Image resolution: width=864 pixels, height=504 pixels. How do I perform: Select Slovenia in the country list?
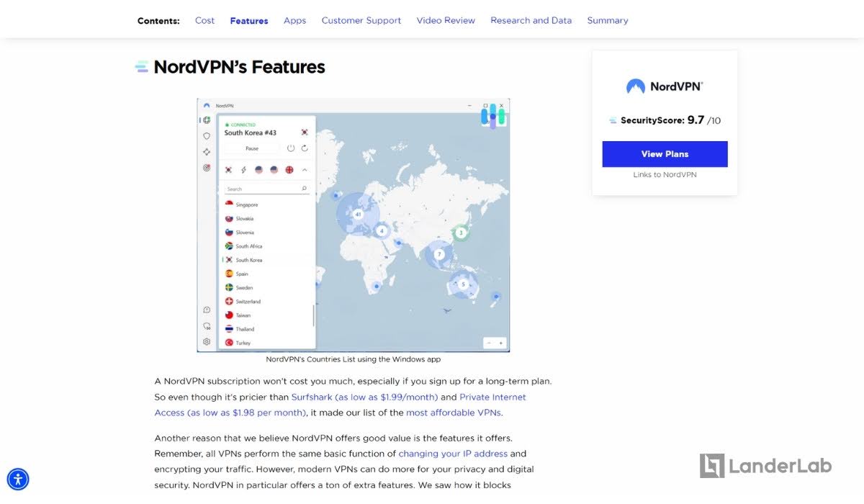[x=266, y=233]
